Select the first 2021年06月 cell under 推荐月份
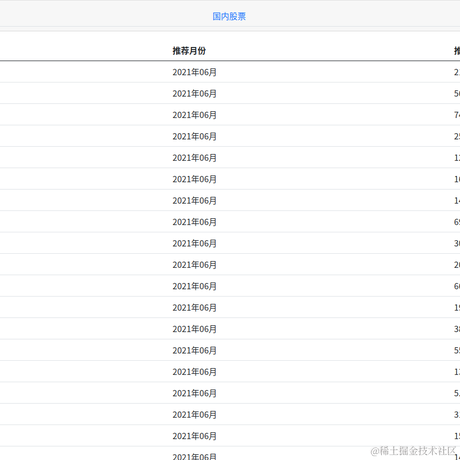This screenshot has width=460, height=460. click(194, 72)
